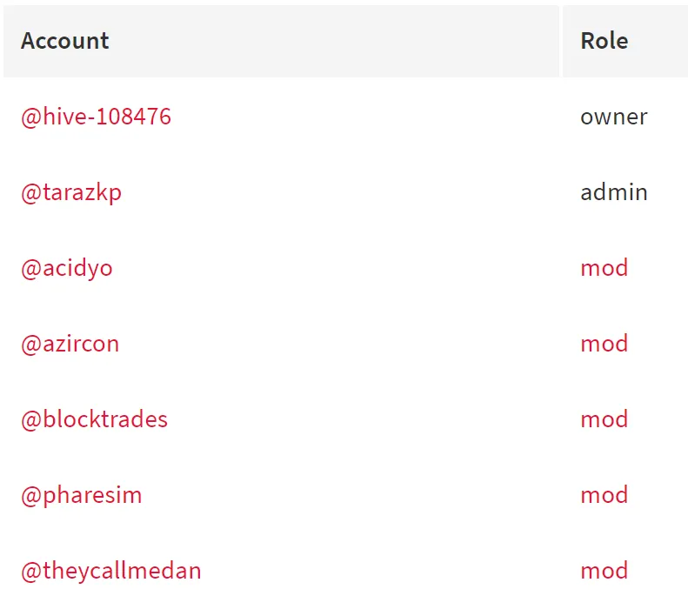The height and width of the screenshot is (616, 688).
Task: Edit the mod role beside @pharesim
Action: coord(605,495)
